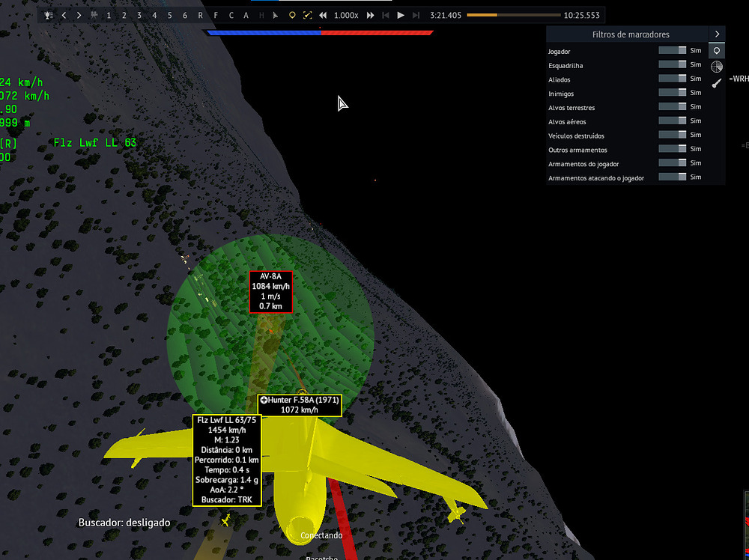Click the lightbulb icon at toolbar start
Screen dimensions: 749x560
[x=49, y=15]
